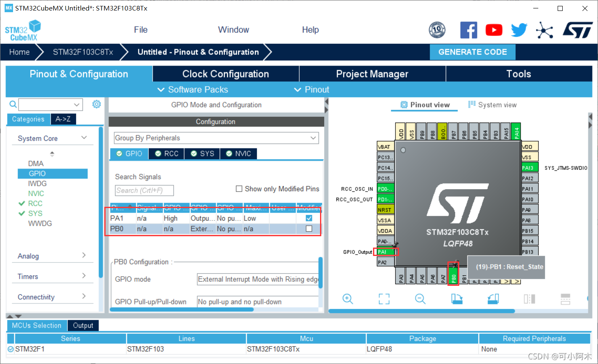
Task: Click pin PA13 on the chip
Action: click(530, 168)
